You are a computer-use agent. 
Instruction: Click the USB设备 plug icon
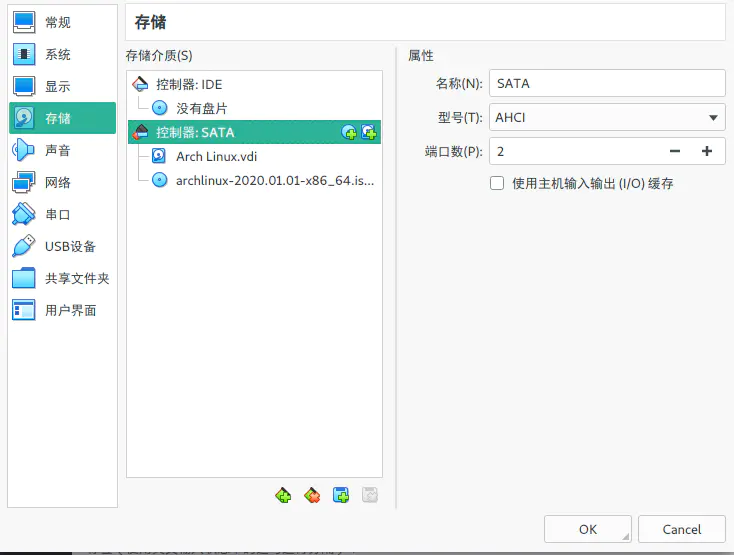click(23, 246)
